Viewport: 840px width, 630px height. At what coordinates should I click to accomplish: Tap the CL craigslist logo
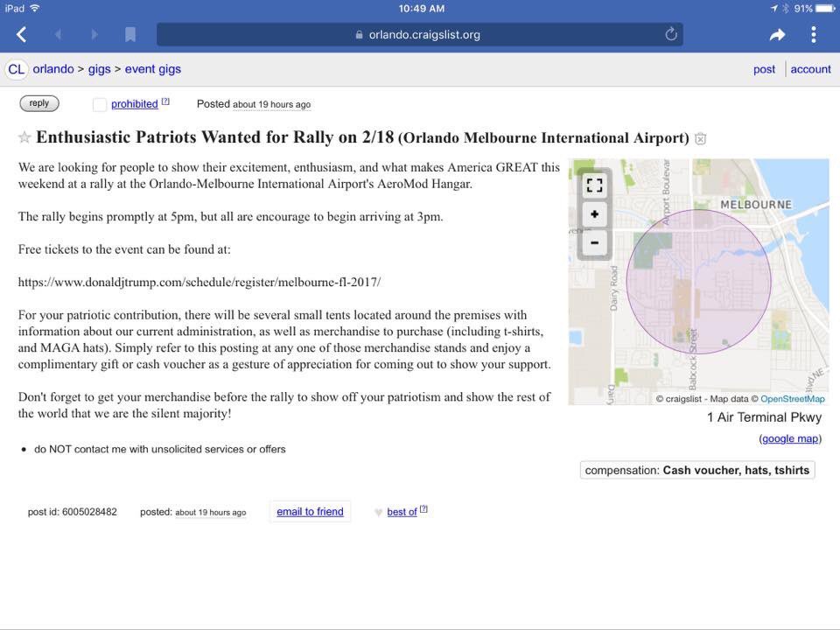(x=16, y=70)
